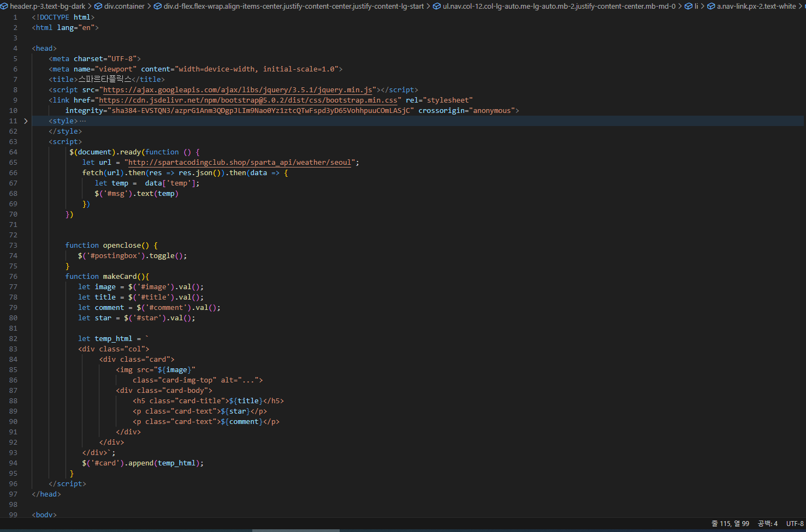
Task: Select the div.d-flex.flex-wrap breadcrumb label
Action: [294, 7]
